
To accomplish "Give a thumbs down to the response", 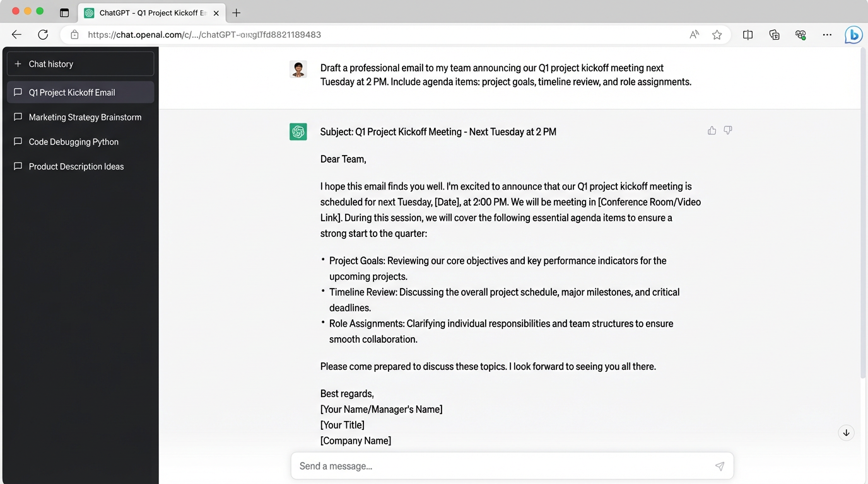I will (x=728, y=130).
